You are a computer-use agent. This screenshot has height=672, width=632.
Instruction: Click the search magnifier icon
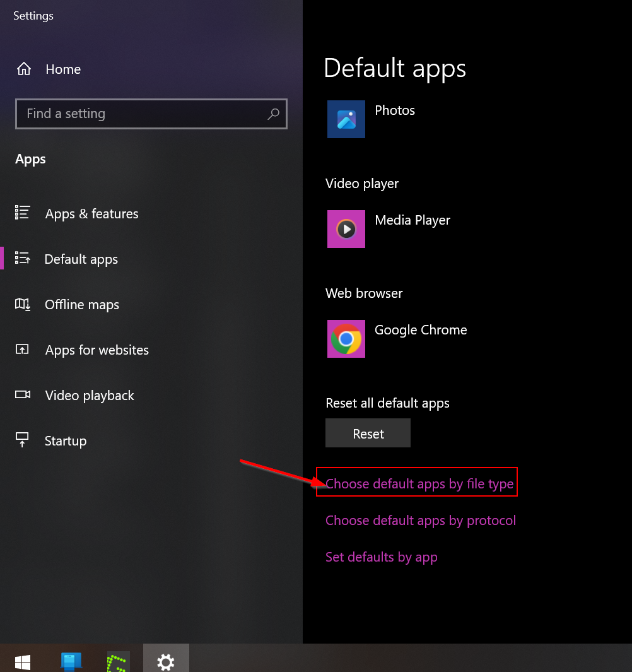point(273,114)
